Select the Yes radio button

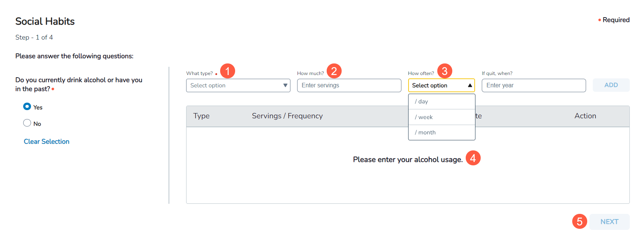point(27,107)
